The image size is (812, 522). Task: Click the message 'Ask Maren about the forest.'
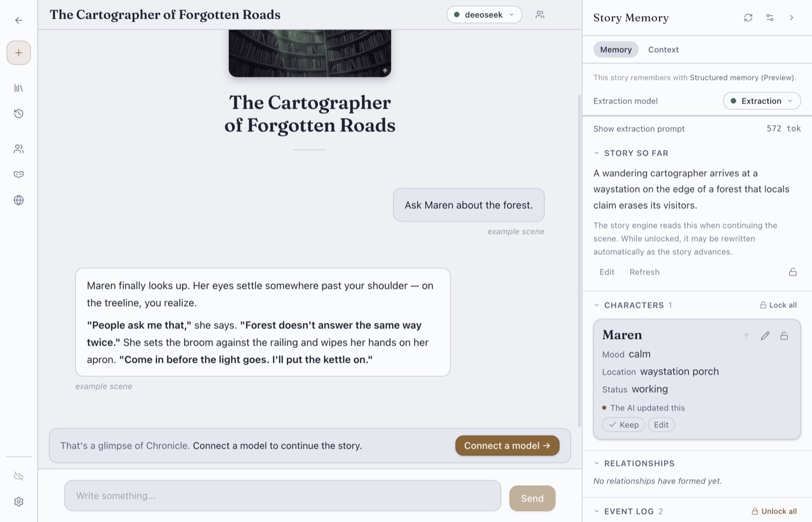(x=469, y=205)
